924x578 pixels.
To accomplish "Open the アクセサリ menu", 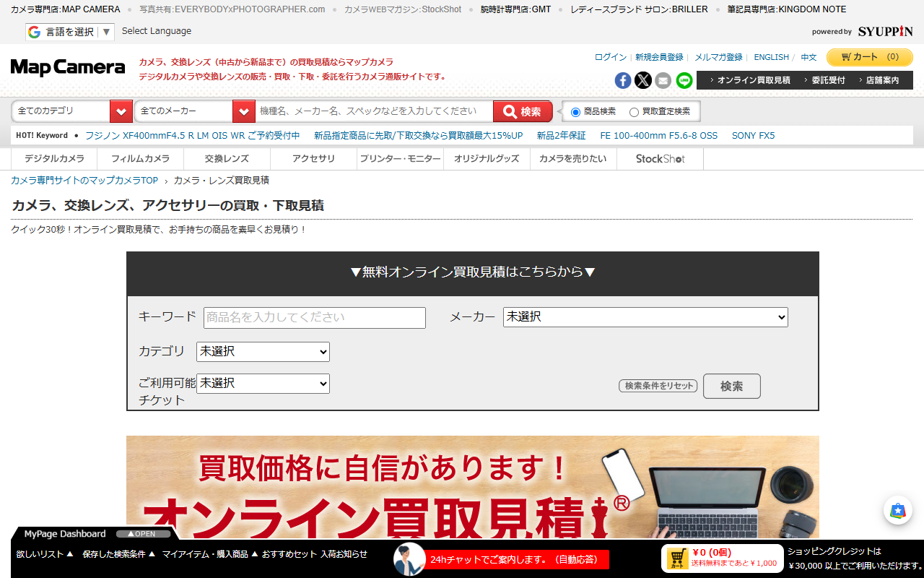I will (x=314, y=159).
